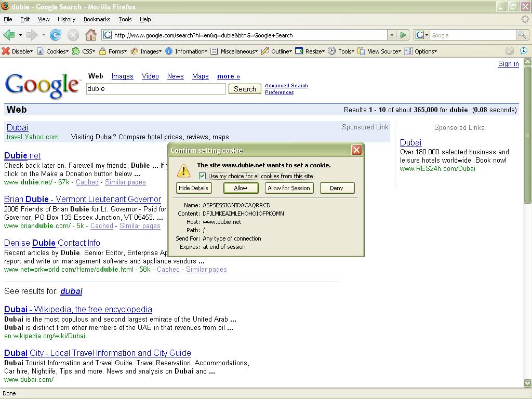The width and height of the screenshot is (532, 399).
Task: Open the Forward button history dropdown
Action: 44,35
